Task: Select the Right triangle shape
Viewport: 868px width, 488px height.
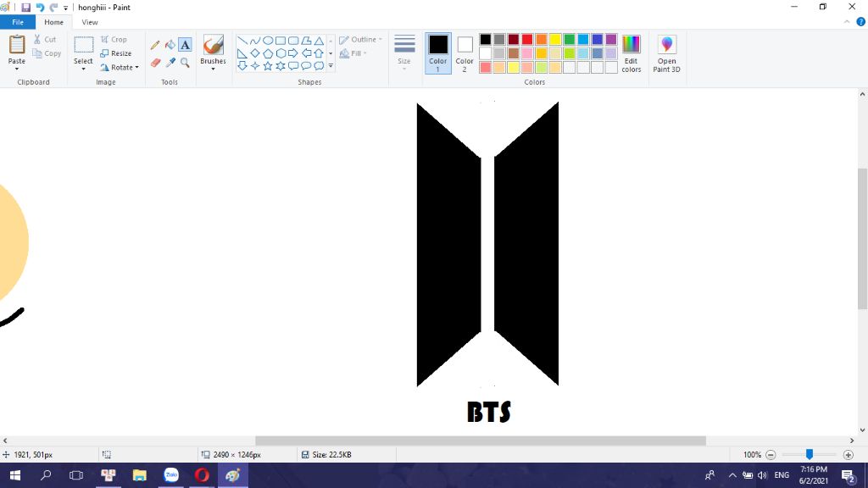Action: [x=242, y=53]
